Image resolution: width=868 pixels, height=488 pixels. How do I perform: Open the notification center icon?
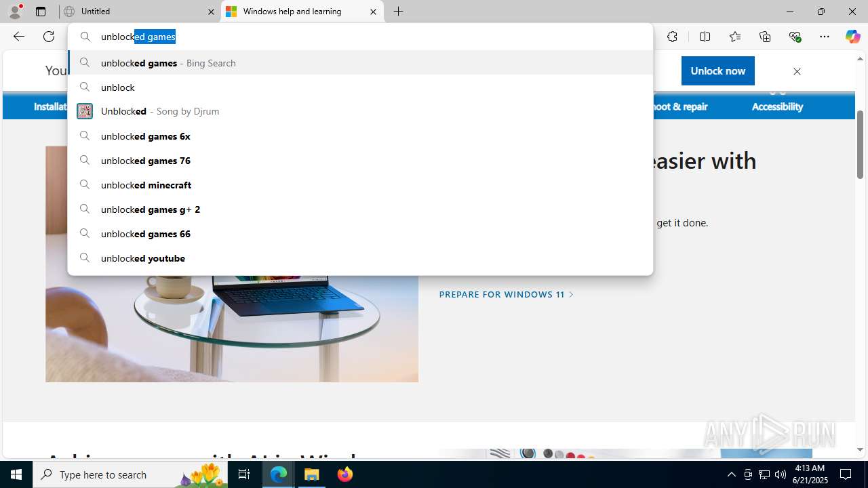click(846, 474)
